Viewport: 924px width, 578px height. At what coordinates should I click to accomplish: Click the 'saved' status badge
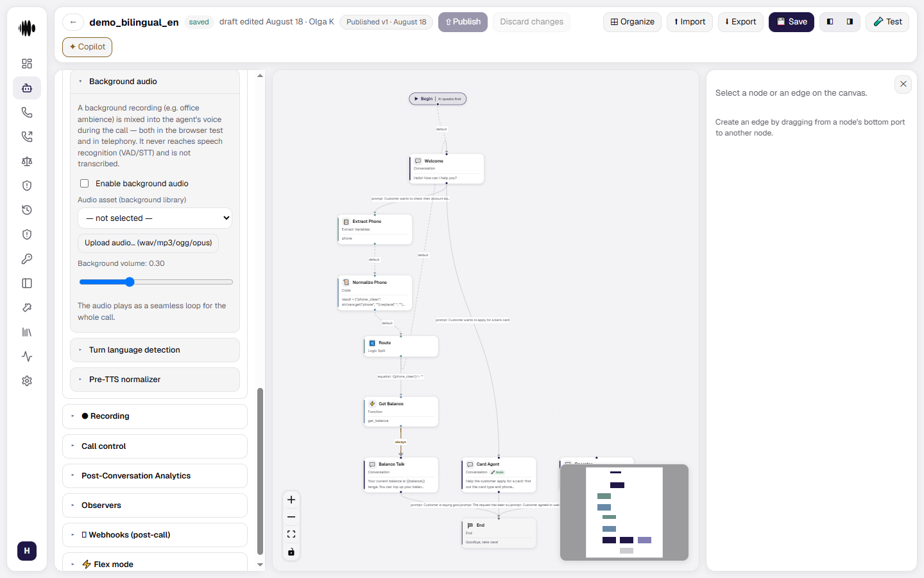click(199, 22)
